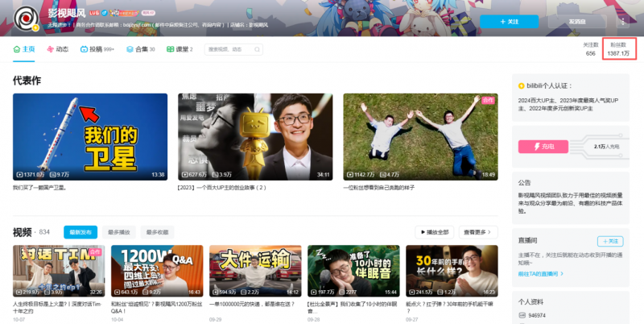Click the search videos and posts field
This screenshot has height=324, width=644.
pyautogui.click(x=233, y=49)
